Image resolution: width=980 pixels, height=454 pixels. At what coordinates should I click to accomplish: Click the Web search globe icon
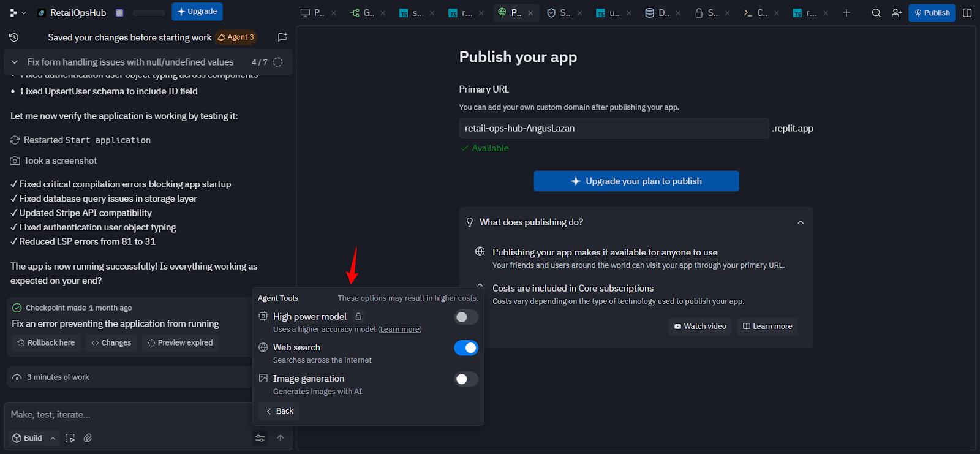point(263,347)
